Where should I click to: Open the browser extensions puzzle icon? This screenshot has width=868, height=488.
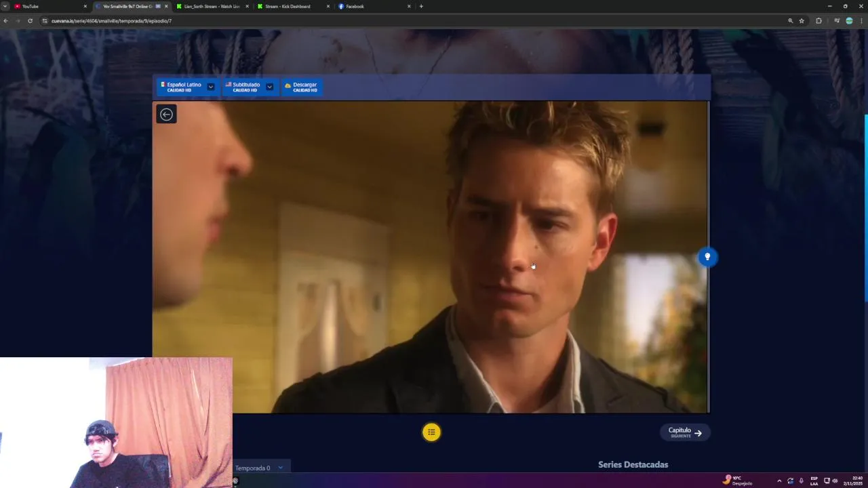coord(818,21)
